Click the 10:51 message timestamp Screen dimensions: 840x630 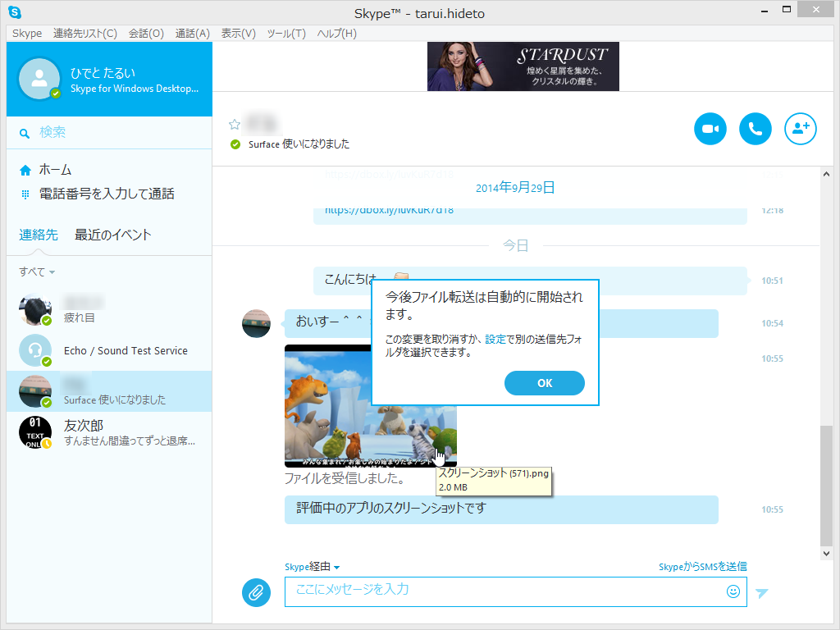(772, 281)
